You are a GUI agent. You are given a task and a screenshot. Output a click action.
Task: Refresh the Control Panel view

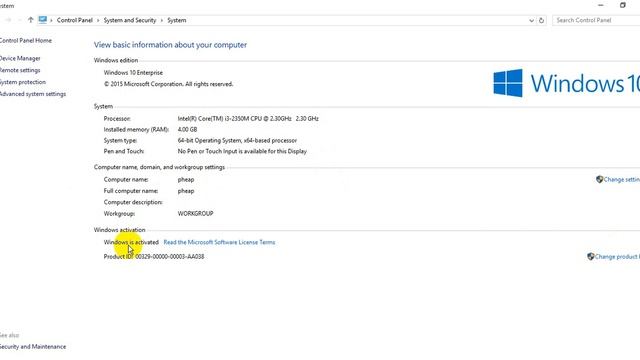point(541,20)
